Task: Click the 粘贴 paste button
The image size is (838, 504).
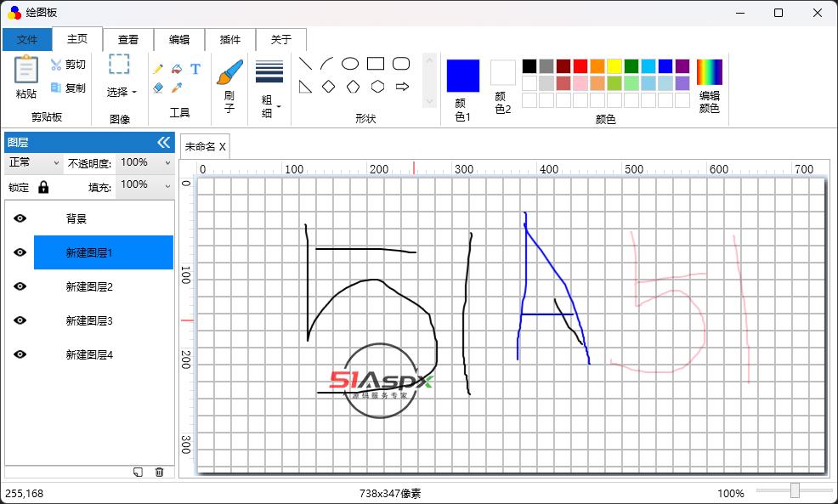Action: (x=26, y=77)
